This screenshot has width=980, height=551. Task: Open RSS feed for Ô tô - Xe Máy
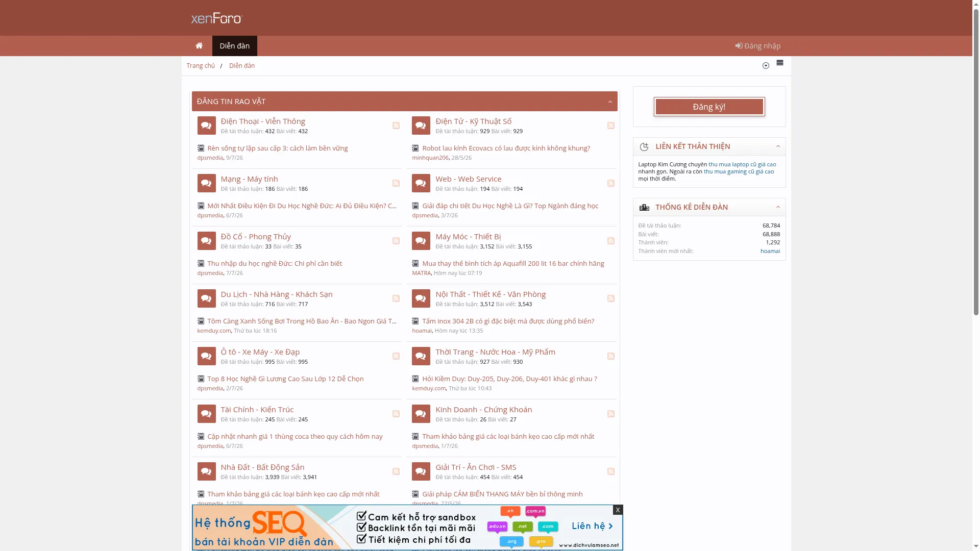tap(396, 356)
